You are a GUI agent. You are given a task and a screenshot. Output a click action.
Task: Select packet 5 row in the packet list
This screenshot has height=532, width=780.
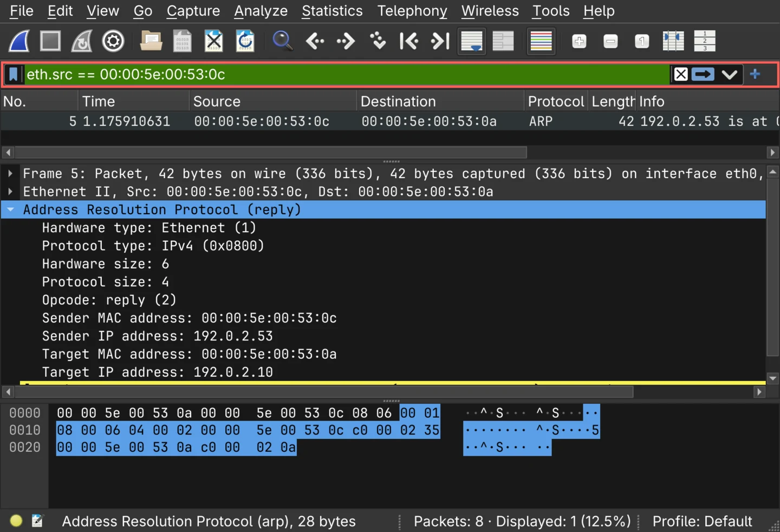click(x=390, y=121)
